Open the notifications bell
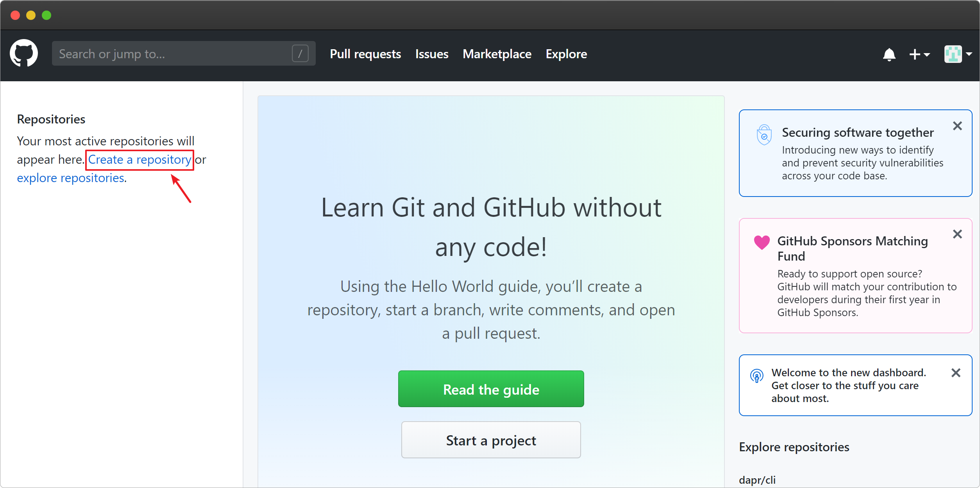The image size is (980, 488). tap(889, 54)
